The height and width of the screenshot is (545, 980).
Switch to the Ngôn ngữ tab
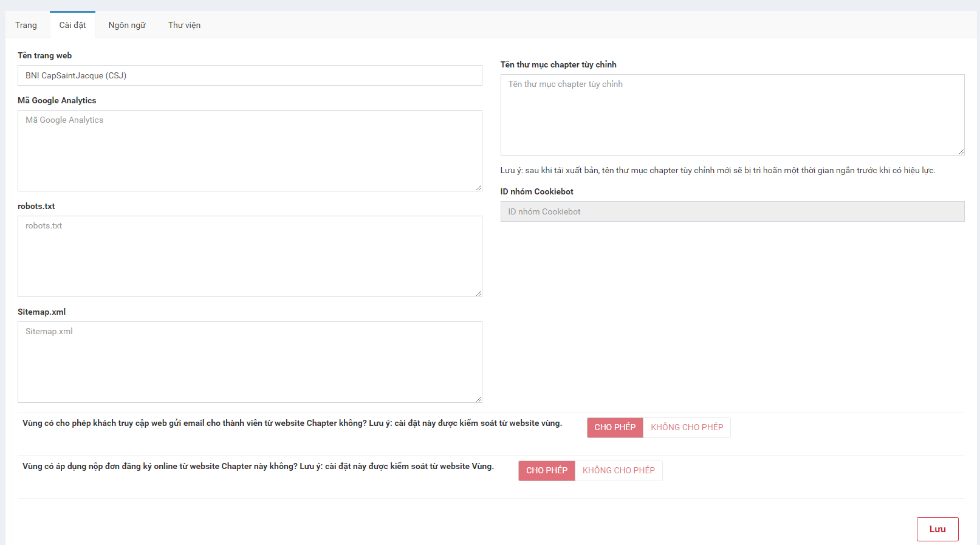tap(127, 25)
